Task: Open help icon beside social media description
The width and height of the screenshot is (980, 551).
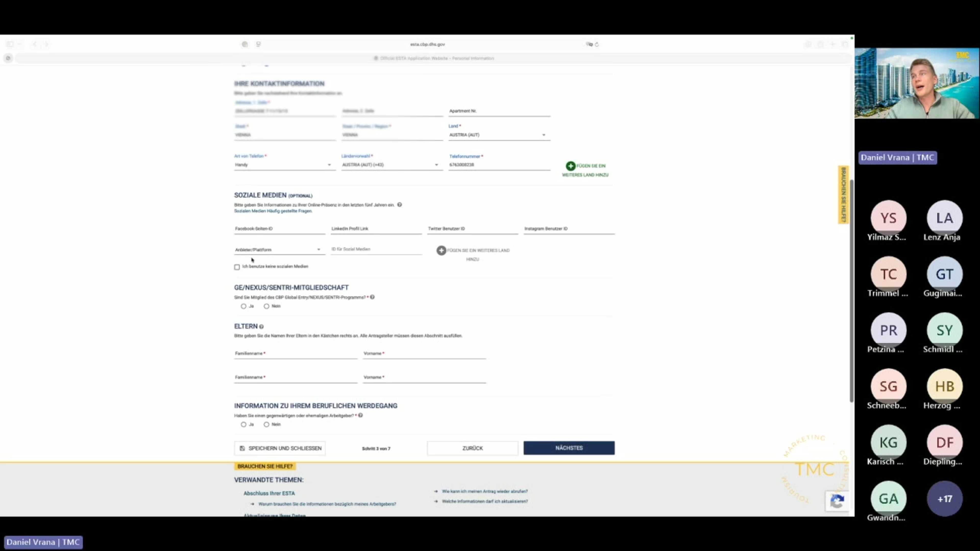Action: point(399,205)
